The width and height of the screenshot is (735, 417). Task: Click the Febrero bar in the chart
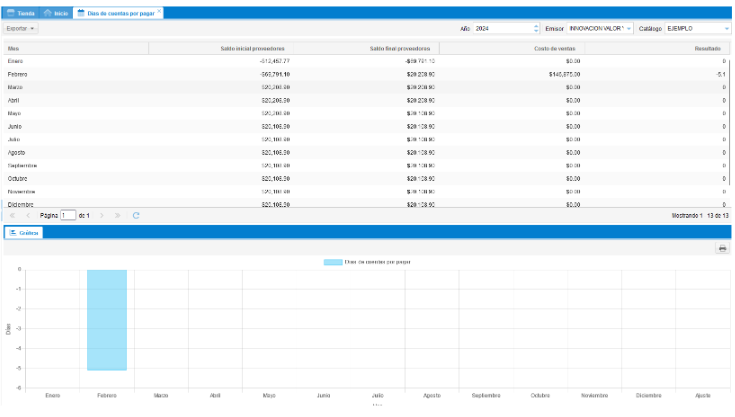(x=107, y=320)
